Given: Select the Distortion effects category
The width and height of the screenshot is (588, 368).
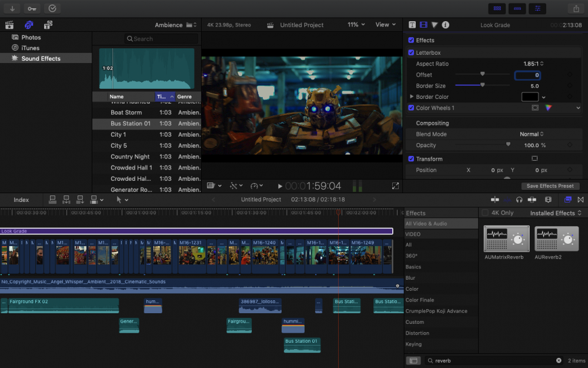Looking at the screenshot, I should pos(417,333).
